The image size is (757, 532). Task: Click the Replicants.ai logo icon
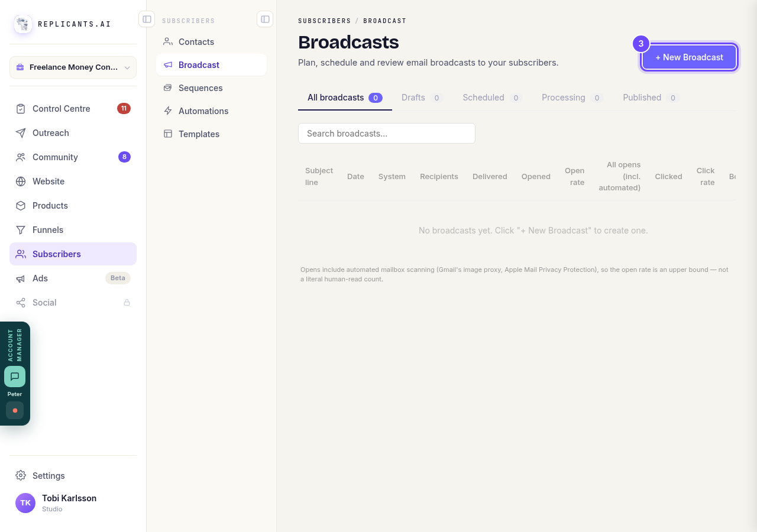point(23,24)
